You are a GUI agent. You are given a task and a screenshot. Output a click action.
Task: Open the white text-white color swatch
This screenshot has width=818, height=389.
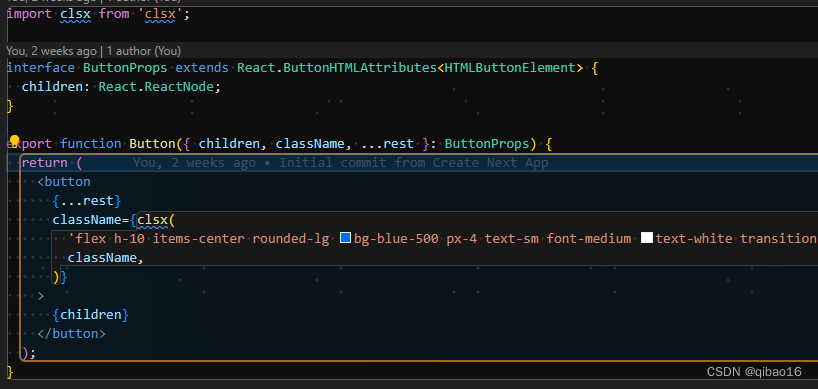(647, 238)
